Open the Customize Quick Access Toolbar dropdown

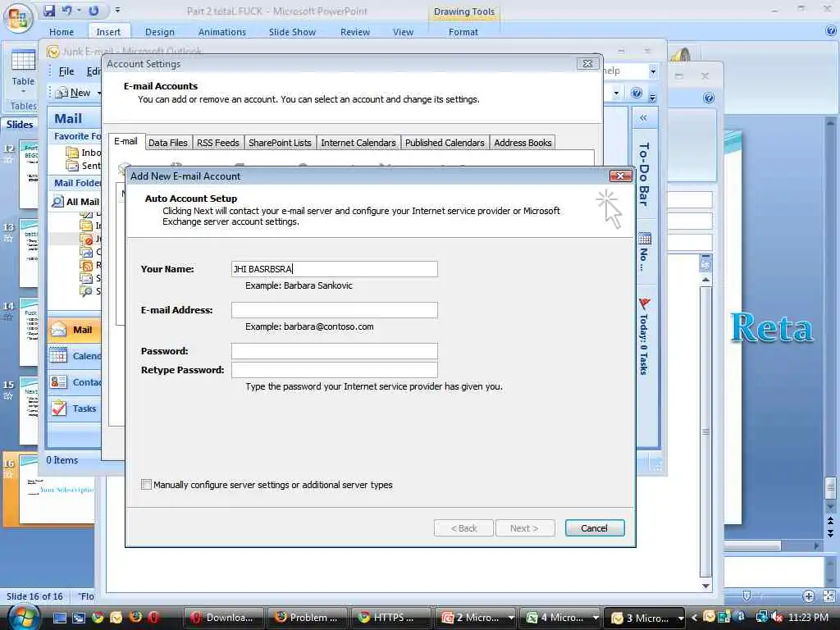(x=118, y=10)
